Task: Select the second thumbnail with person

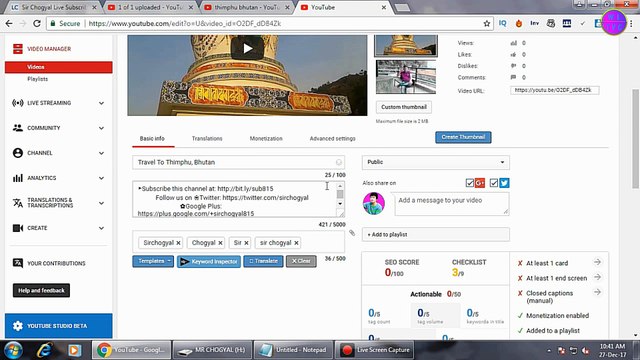Action: [406, 77]
